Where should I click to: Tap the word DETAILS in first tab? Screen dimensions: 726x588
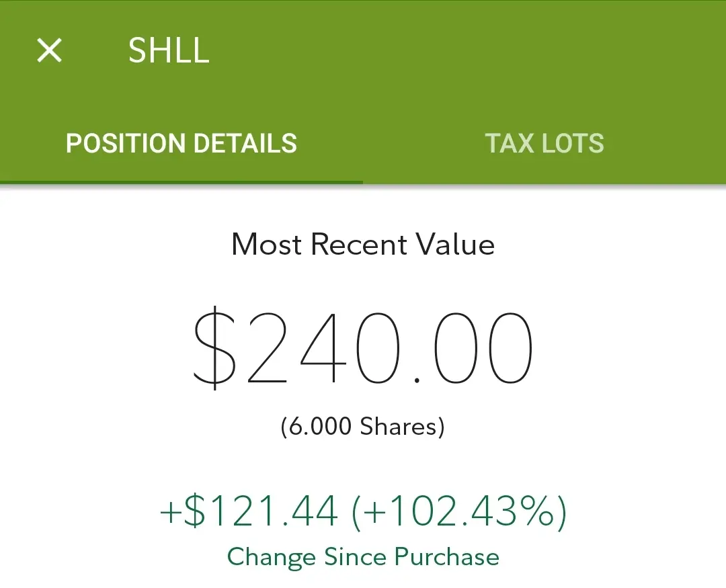click(245, 143)
